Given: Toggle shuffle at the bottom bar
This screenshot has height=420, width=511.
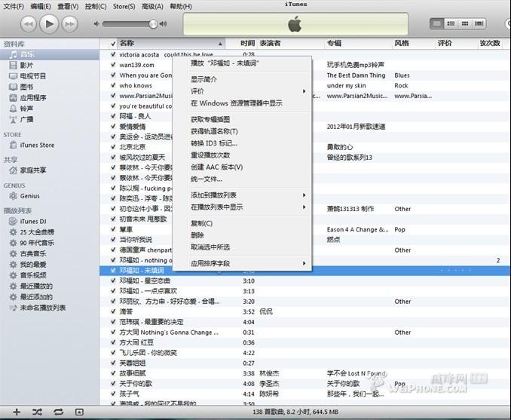Looking at the screenshot, I should 37,412.
